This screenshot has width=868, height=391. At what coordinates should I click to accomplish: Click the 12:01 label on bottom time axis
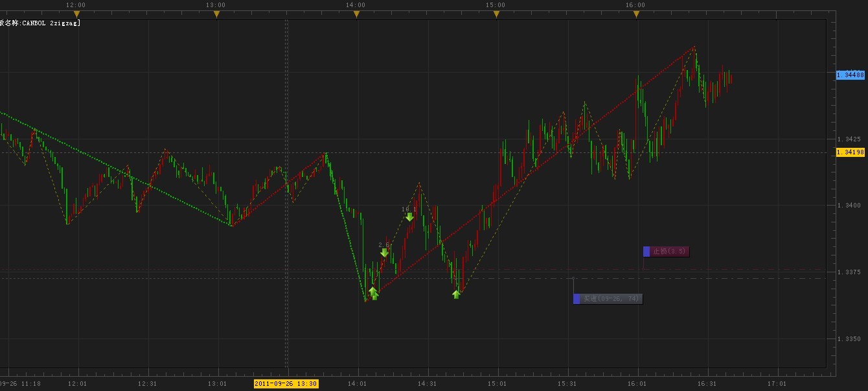pos(78,384)
